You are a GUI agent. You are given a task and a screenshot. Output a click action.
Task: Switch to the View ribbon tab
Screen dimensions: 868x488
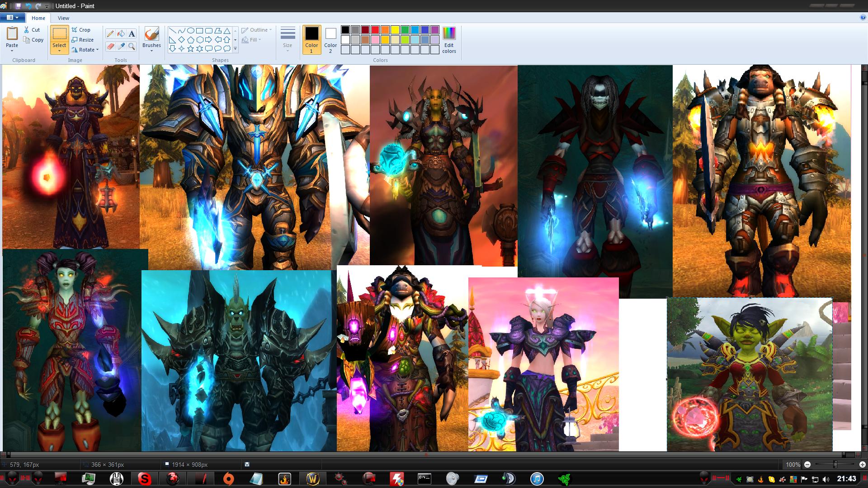[x=63, y=18]
